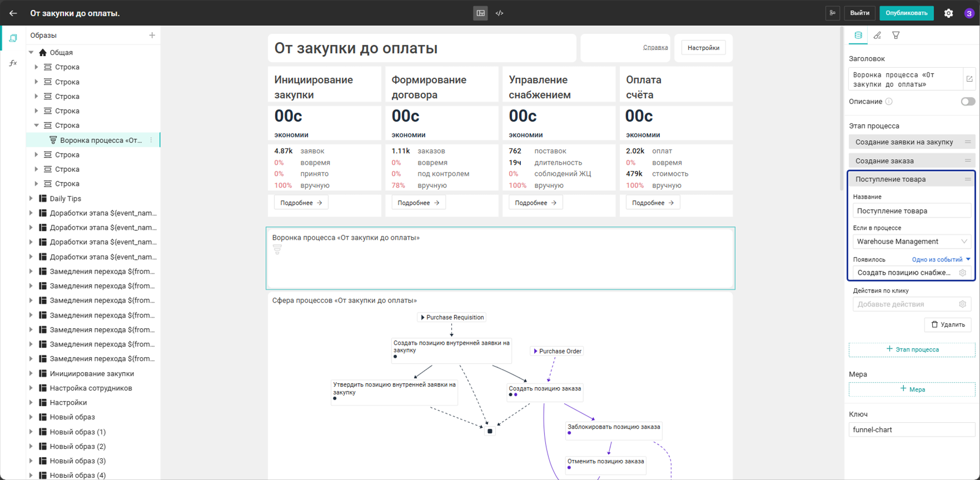Open the Одно из событий dropdown
This screenshot has height=480, width=980.
[x=941, y=260]
